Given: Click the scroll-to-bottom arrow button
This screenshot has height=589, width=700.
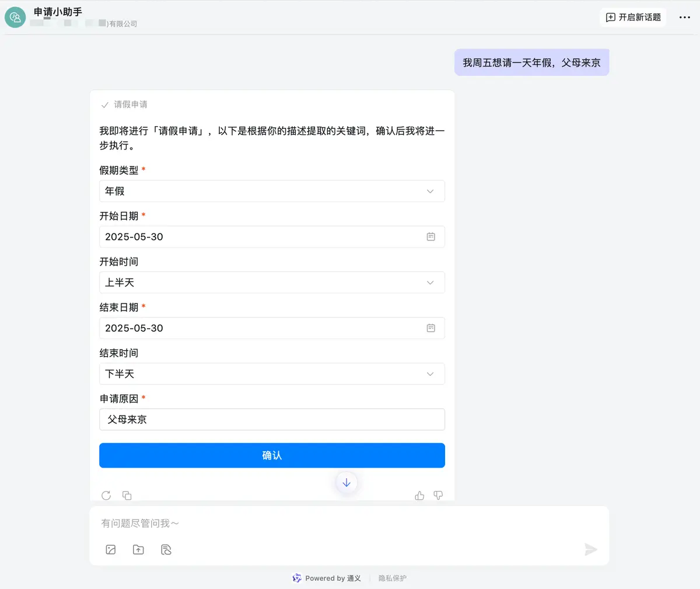Looking at the screenshot, I should point(346,483).
